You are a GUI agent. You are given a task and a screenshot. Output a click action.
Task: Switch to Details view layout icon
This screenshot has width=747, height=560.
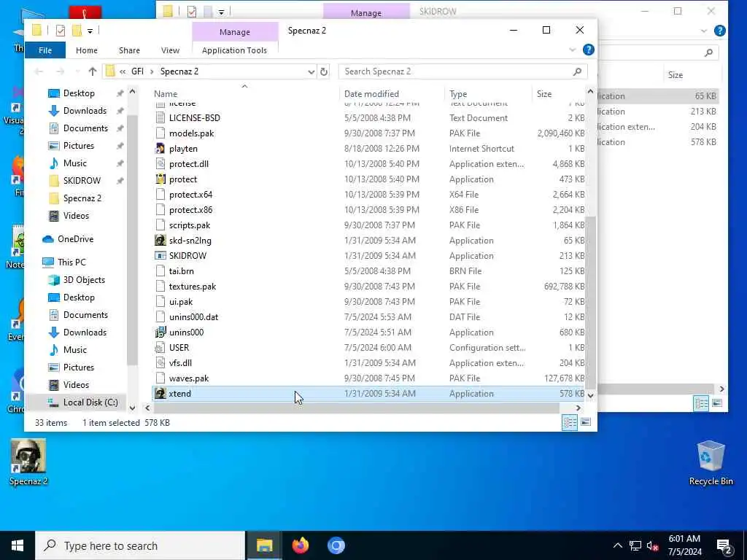[570, 422]
